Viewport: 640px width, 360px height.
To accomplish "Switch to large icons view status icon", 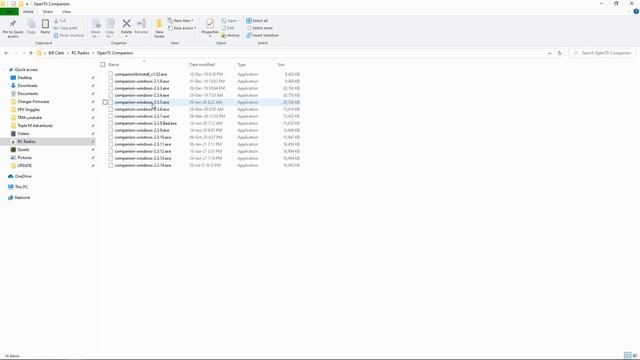I will 635,356.
